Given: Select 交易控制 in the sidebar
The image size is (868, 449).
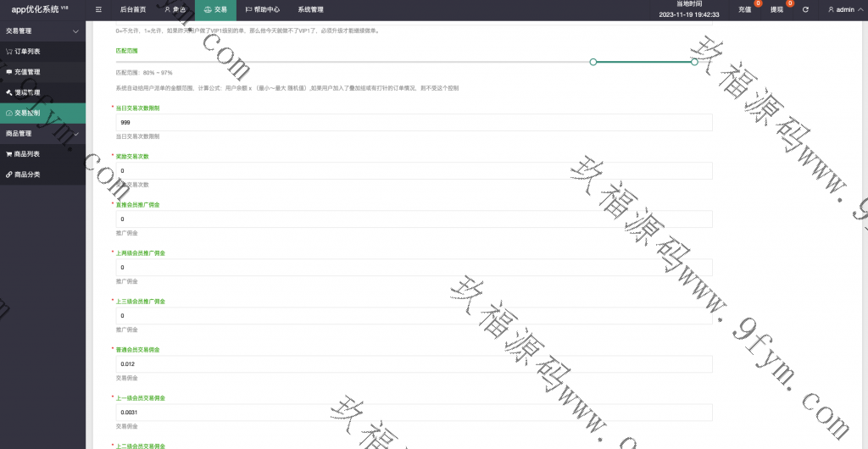Looking at the screenshot, I should (27, 113).
